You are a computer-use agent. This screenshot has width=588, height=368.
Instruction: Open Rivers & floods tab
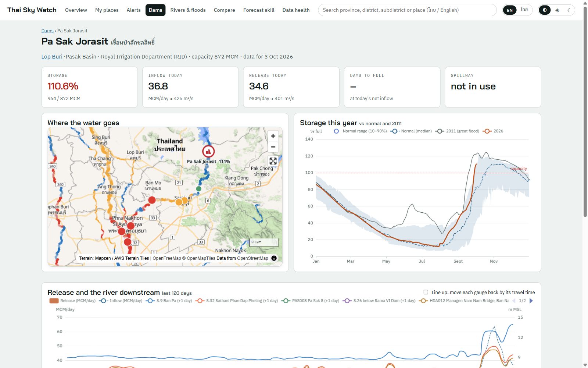(188, 10)
